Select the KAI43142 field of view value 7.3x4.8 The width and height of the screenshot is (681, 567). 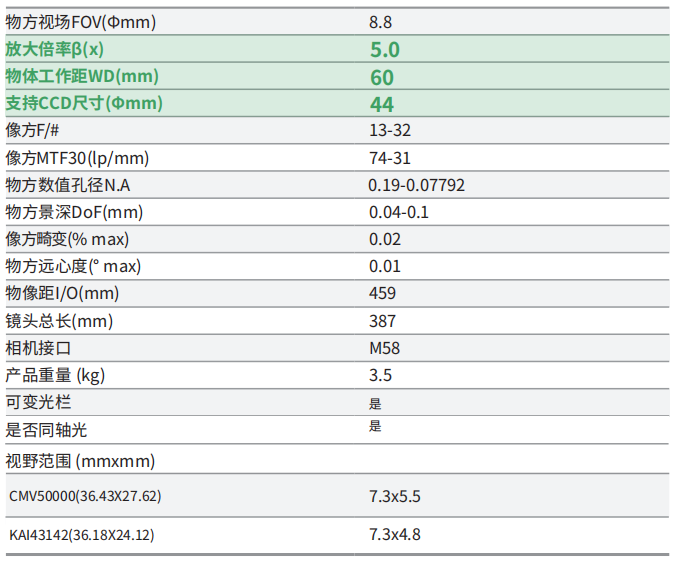[x=395, y=534]
